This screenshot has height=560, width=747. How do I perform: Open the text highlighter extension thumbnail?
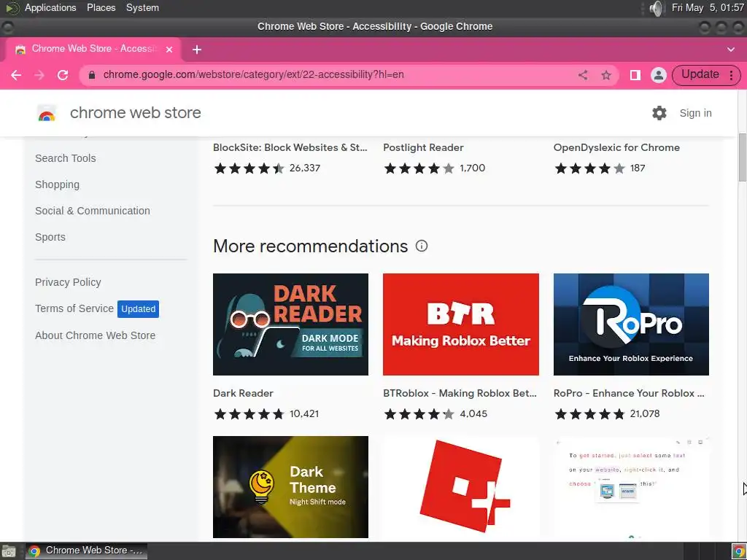click(x=631, y=486)
